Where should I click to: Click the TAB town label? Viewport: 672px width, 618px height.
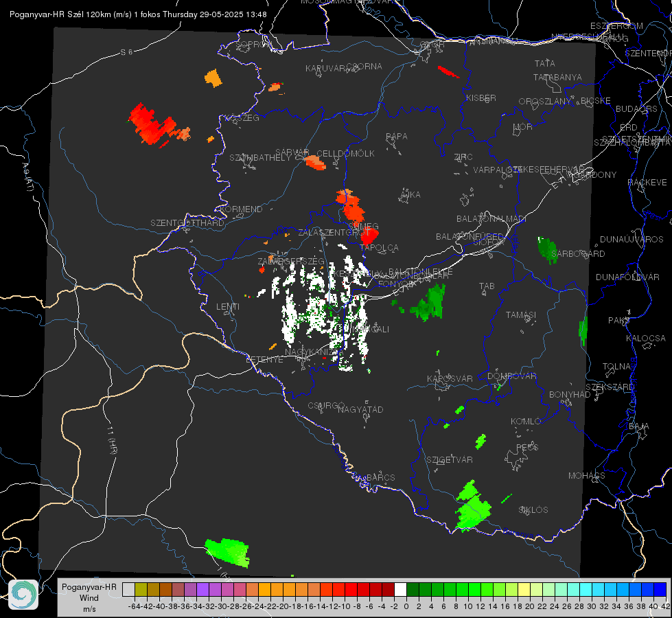point(487,286)
